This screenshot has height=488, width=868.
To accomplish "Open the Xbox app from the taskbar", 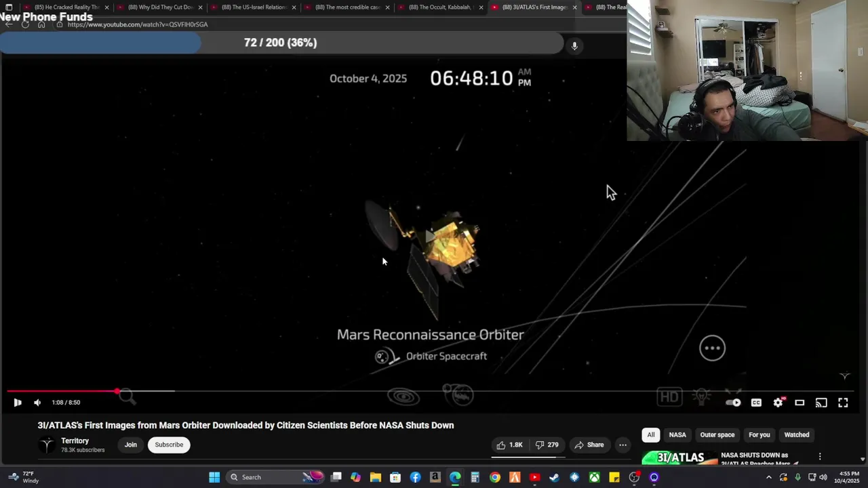I will coord(594,477).
